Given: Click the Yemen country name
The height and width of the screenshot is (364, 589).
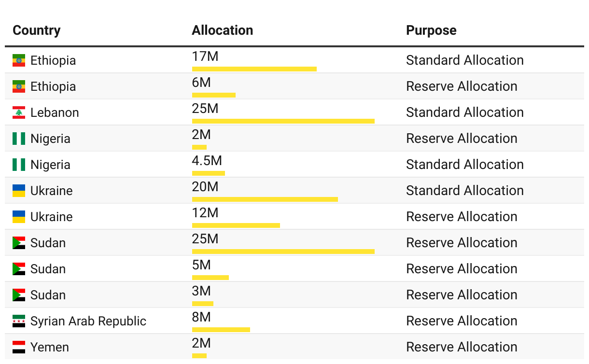Looking at the screenshot, I should pos(49,347).
